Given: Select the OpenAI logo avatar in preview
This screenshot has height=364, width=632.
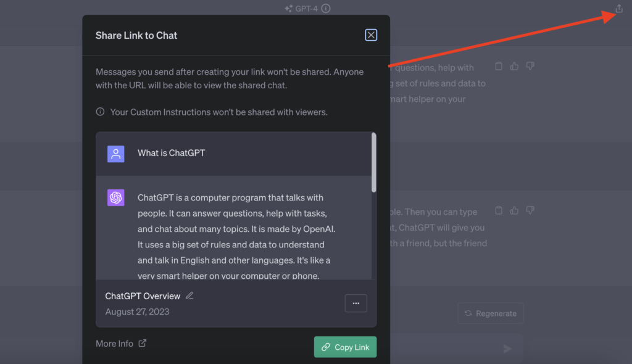Looking at the screenshot, I should [x=115, y=197].
